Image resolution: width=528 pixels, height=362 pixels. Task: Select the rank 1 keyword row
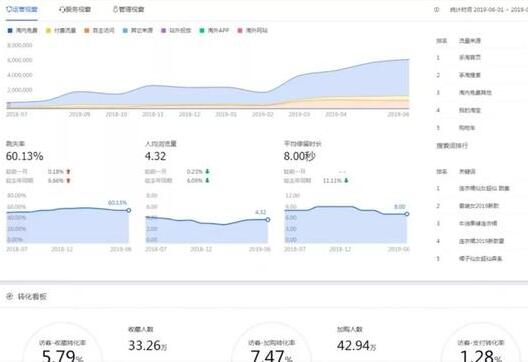point(484,188)
